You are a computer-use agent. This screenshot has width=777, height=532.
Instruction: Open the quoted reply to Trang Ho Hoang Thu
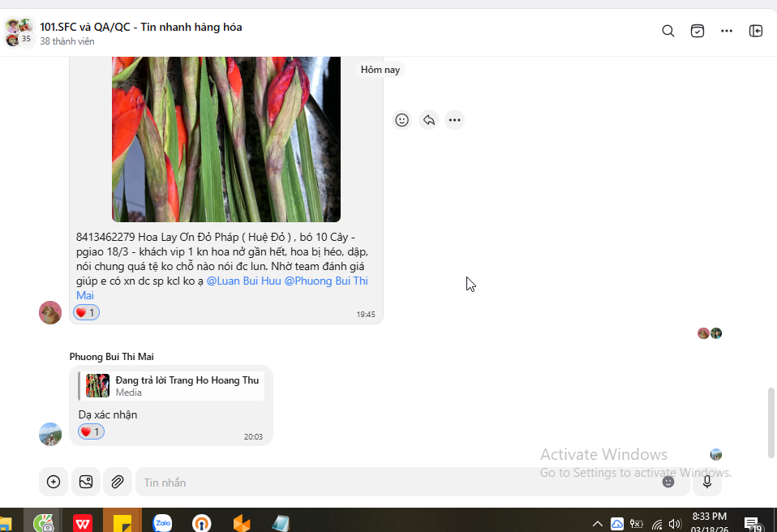tap(171, 386)
